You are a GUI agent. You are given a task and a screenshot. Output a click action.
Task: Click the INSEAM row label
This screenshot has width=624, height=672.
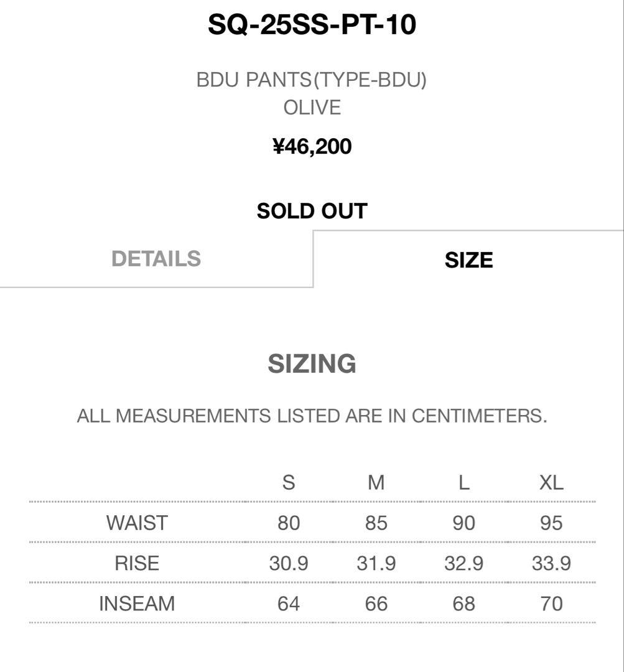click(x=137, y=604)
